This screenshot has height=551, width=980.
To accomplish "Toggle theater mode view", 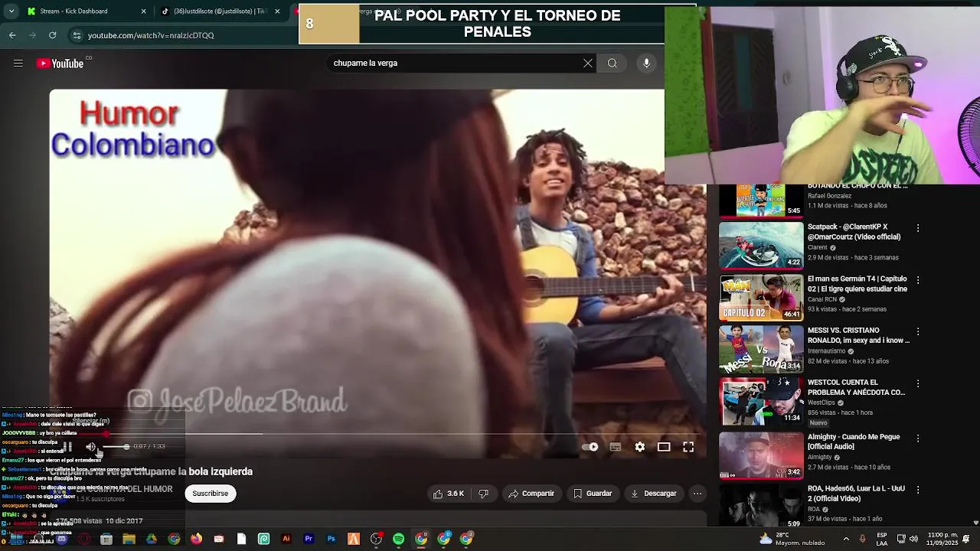I will [x=664, y=447].
